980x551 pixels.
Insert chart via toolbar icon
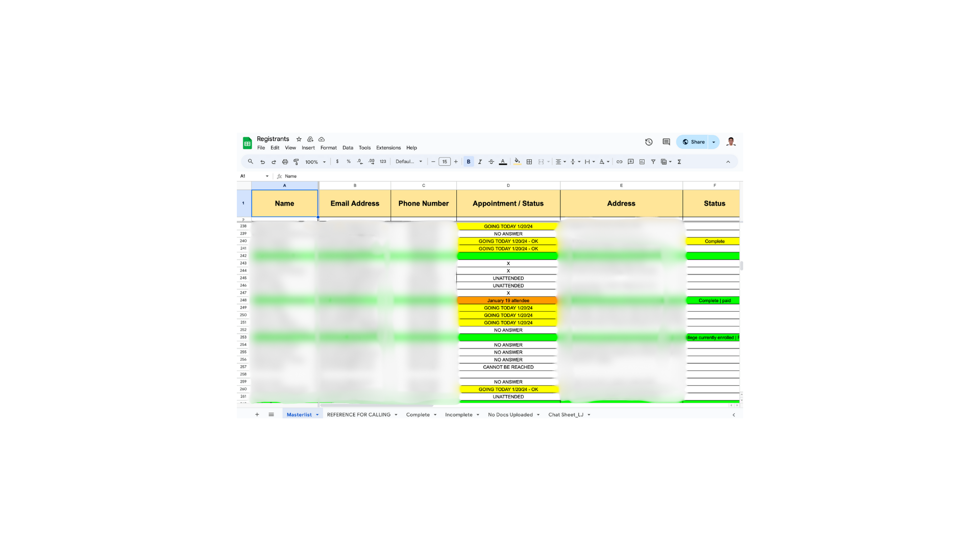coord(642,162)
